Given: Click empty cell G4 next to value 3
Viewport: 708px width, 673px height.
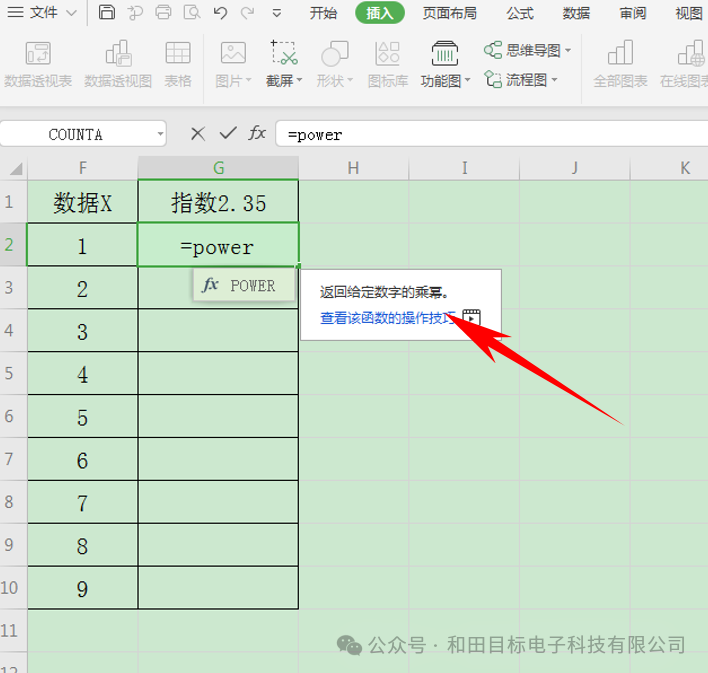Looking at the screenshot, I should pos(218,330).
